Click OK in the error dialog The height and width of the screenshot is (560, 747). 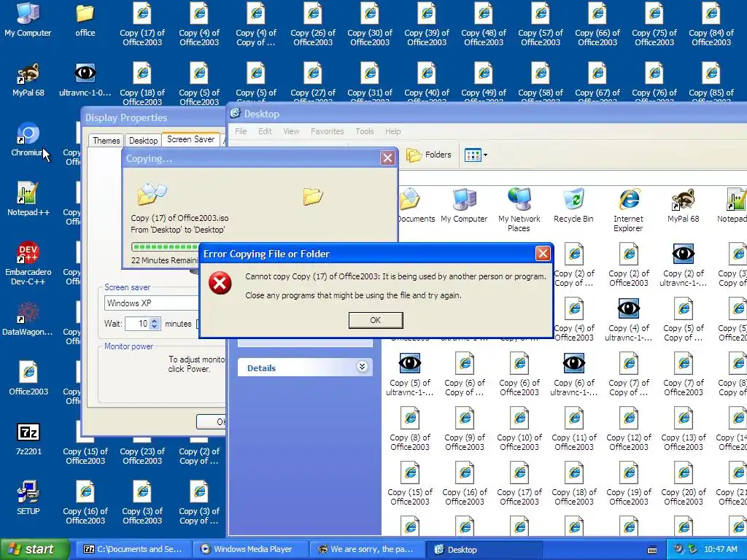376,320
